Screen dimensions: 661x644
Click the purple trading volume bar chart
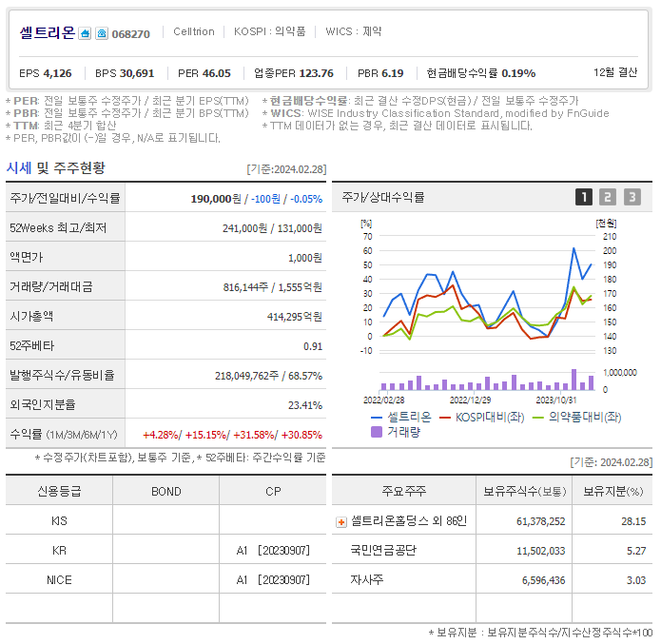487,380
